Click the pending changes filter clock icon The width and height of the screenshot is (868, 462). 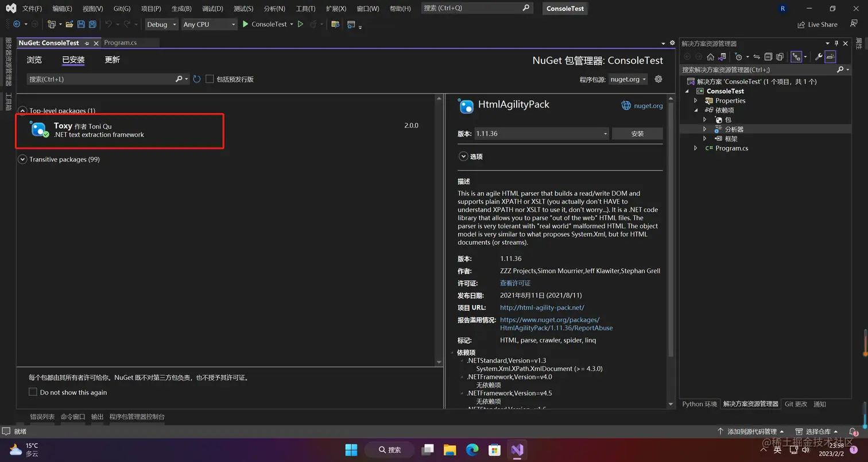(x=739, y=56)
